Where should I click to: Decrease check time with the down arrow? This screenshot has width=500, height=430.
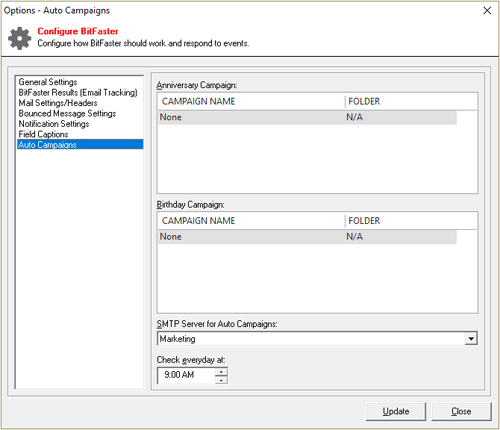coord(221,380)
